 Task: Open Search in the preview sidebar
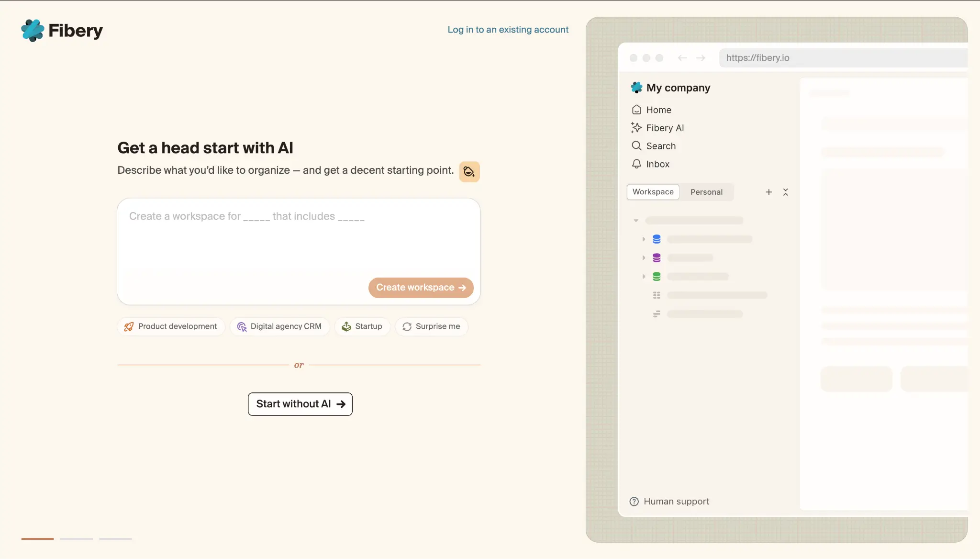654,146
